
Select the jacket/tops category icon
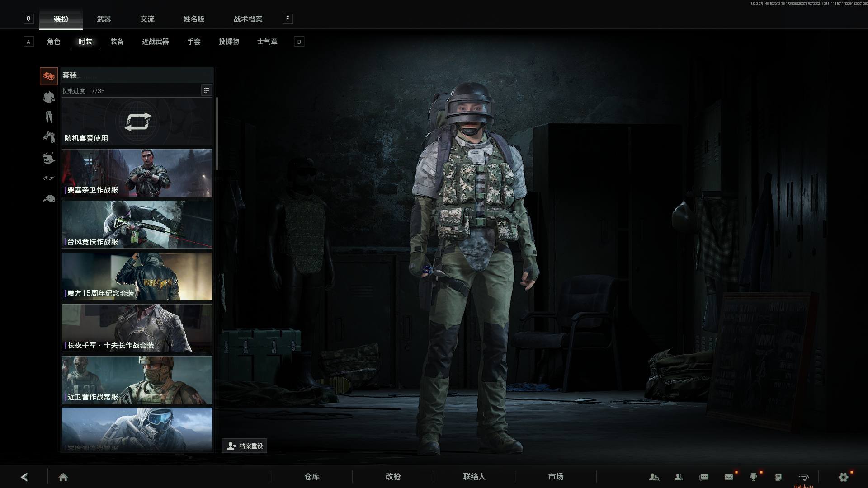(49, 97)
